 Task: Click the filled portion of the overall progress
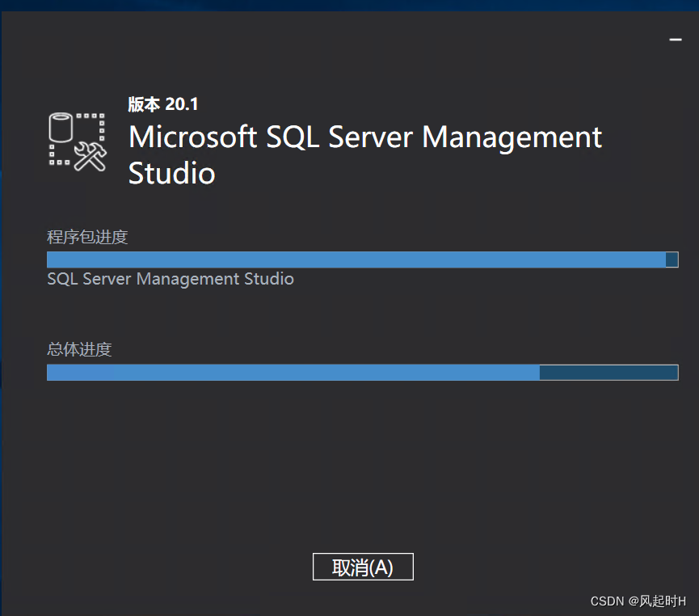tap(291, 373)
